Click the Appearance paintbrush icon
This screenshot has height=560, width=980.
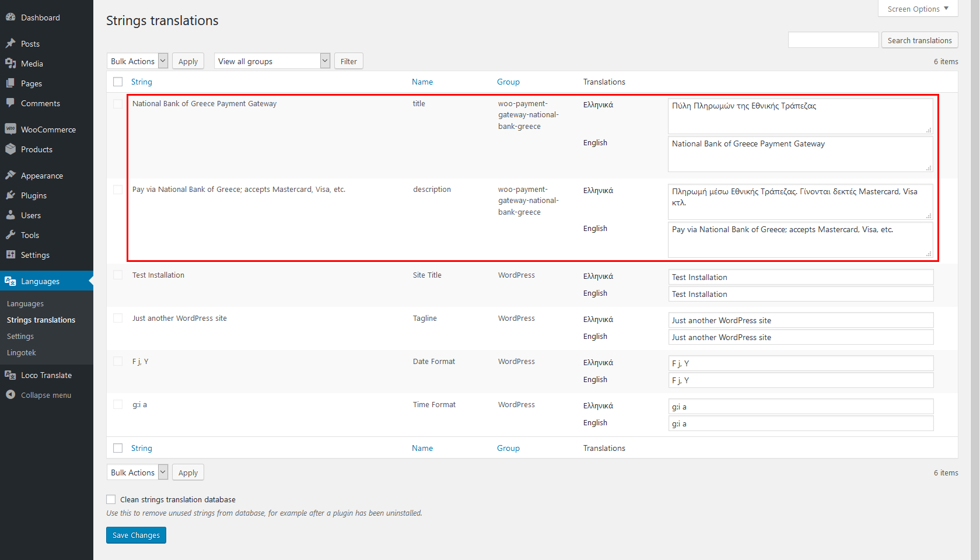(10, 176)
